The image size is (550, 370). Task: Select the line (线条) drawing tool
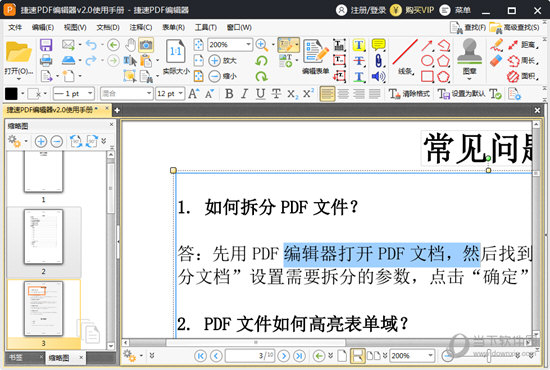click(405, 57)
